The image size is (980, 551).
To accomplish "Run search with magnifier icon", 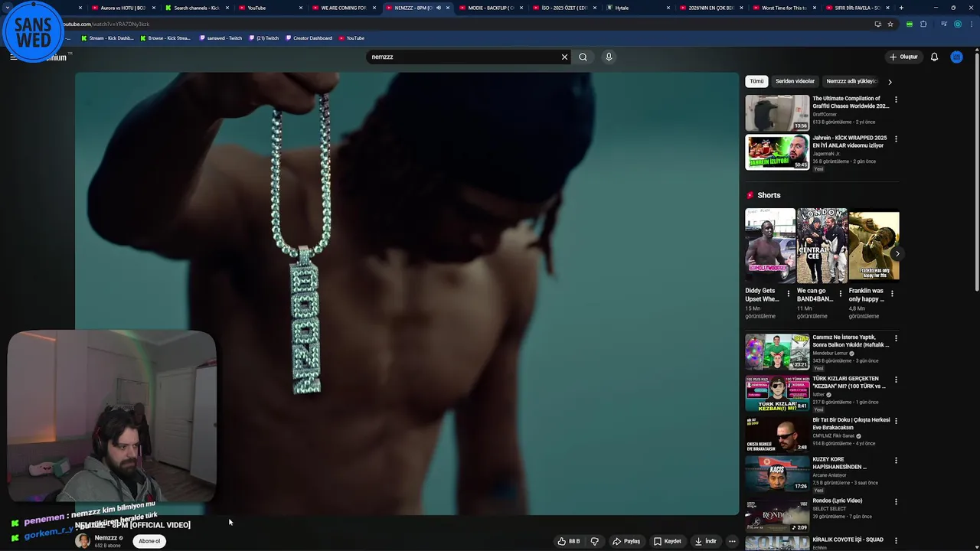I will click(x=583, y=57).
